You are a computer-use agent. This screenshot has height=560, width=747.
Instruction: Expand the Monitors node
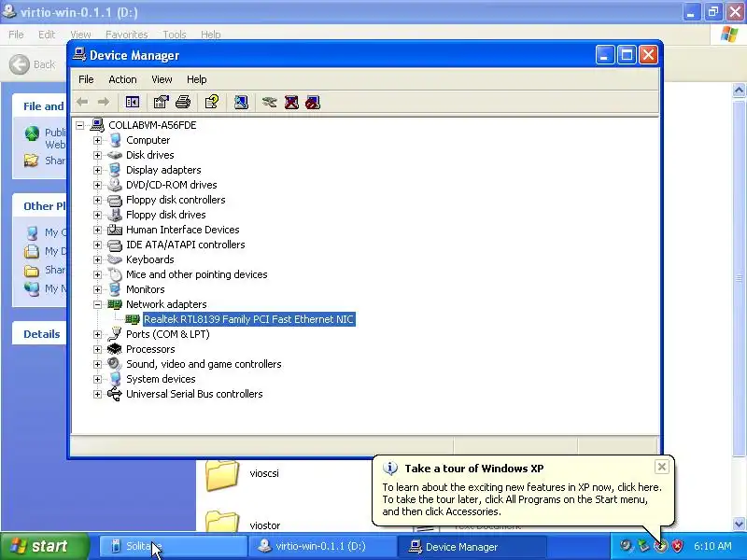click(x=97, y=289)
